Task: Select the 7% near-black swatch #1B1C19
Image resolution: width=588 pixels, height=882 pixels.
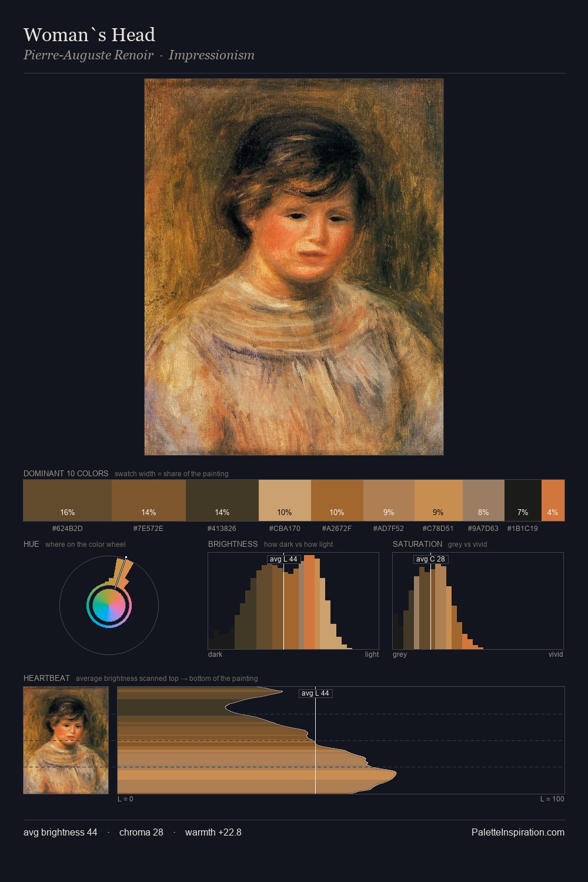Action: (523, 500)
